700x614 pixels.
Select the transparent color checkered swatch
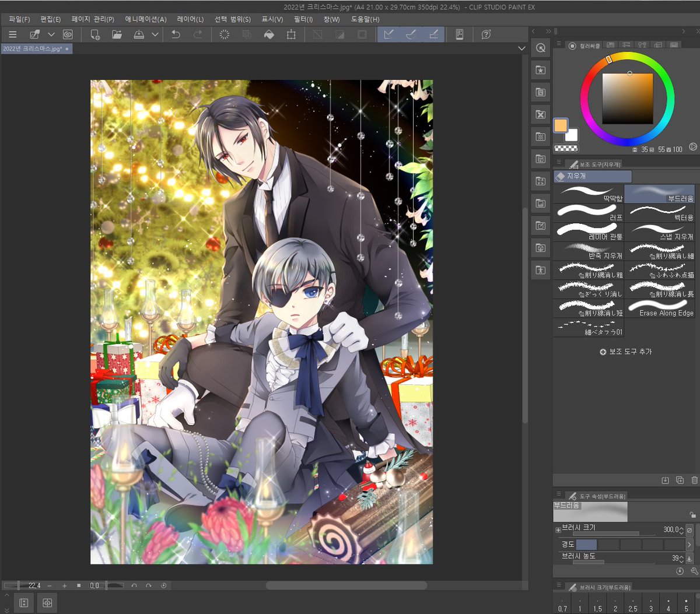point(565,149)
